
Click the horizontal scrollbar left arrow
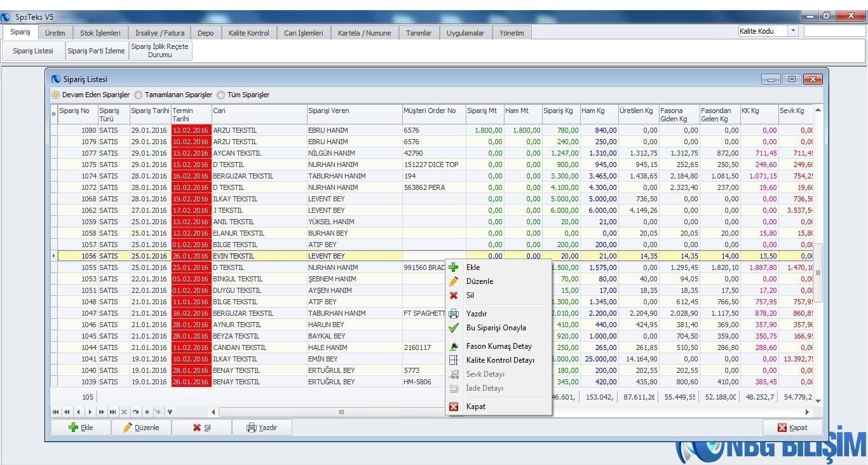[214, 412]
